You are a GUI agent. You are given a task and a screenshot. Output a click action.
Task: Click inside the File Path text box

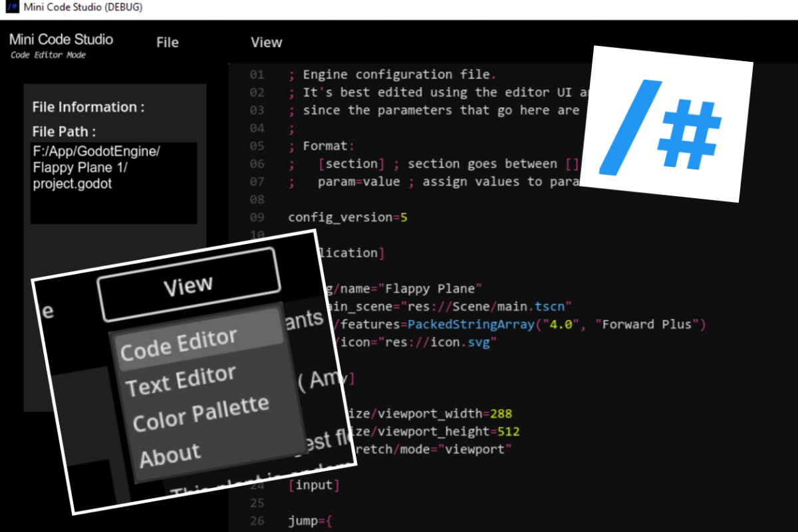(x=114, y=183)
